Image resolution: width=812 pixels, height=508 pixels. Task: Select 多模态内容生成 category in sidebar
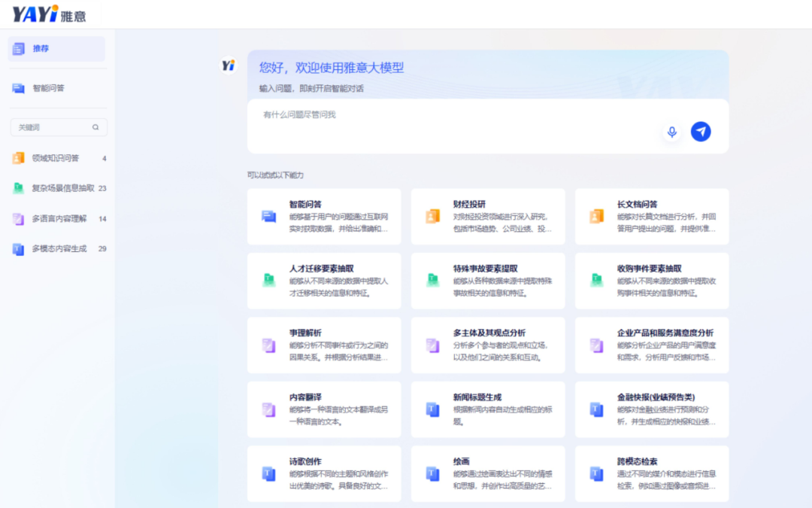point(59,249)
